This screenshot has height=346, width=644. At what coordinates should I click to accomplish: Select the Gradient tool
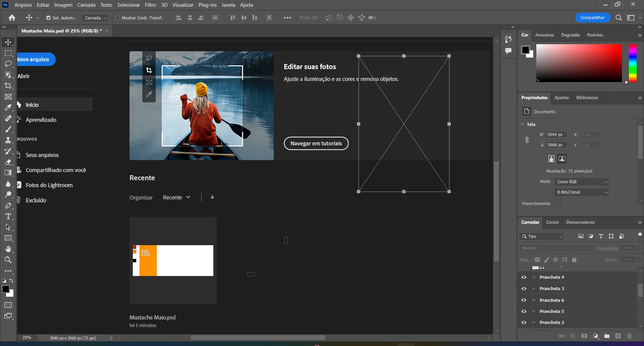click(8, 173)
